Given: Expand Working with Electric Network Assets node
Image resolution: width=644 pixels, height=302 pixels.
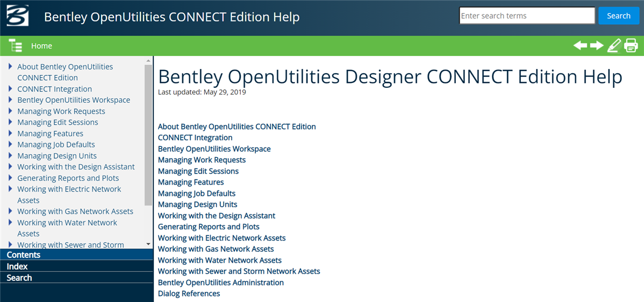Looking at the screenshot, I should pyautogui.click(x=10, y=189).
